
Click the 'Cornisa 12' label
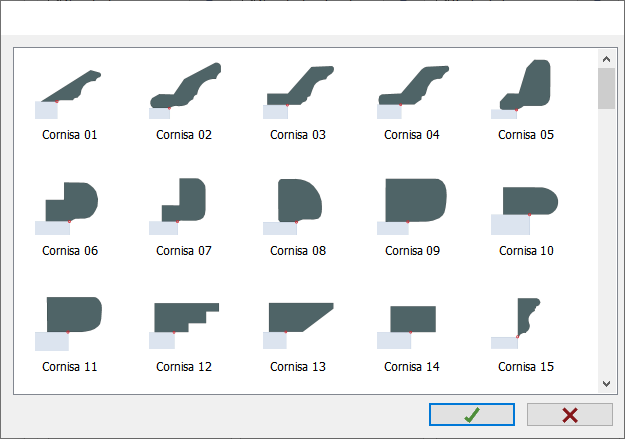click(184, 367)
